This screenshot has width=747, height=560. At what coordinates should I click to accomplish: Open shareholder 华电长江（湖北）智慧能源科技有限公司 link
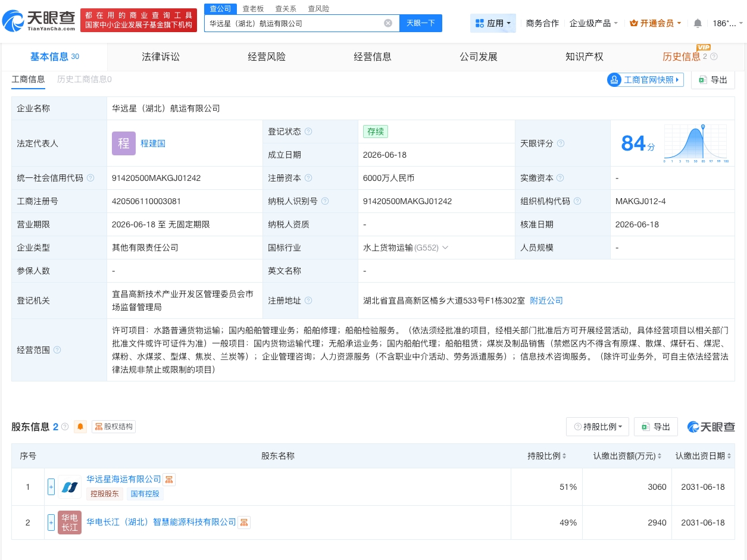click(x=161, y=522)
